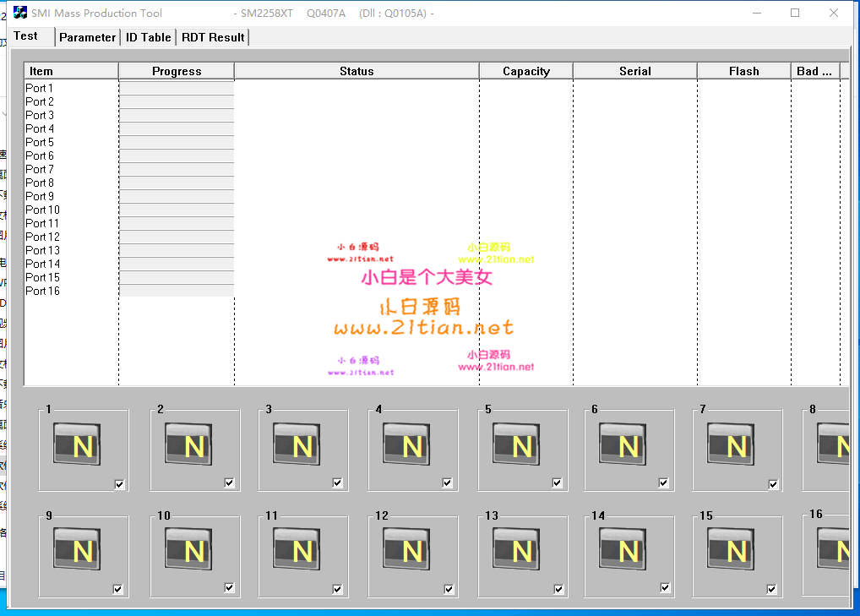
Task: Toggle the port 14 enable checkbox
Action: [665, 587]
